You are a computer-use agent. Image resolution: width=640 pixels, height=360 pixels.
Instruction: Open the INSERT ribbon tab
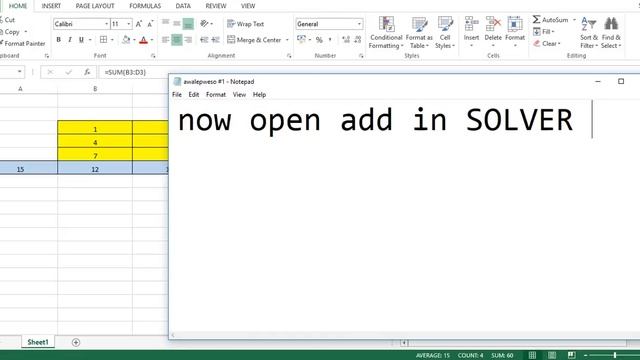[x=51, y=6]
